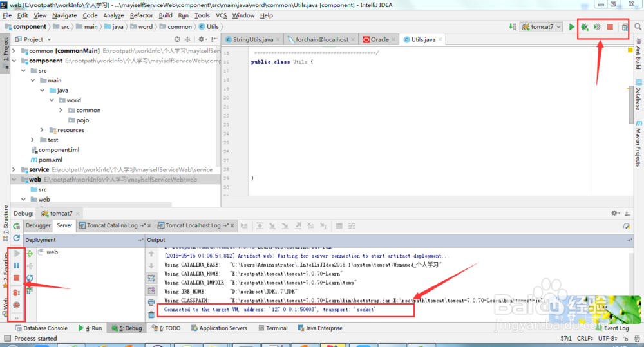Screen dimensions: 644x347
Task: Open the Terminal tool window
Action: coord(272,328)
